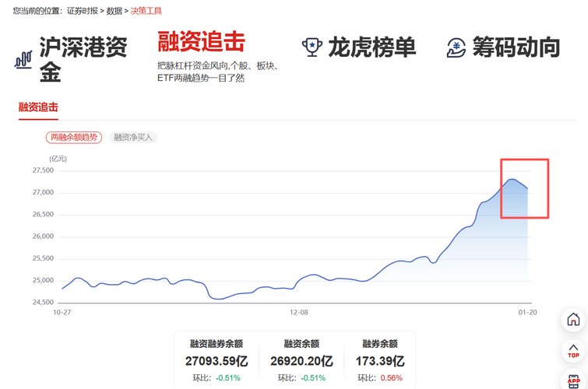Click the description text 把脉杠杆资金风向

coord(192,66)
